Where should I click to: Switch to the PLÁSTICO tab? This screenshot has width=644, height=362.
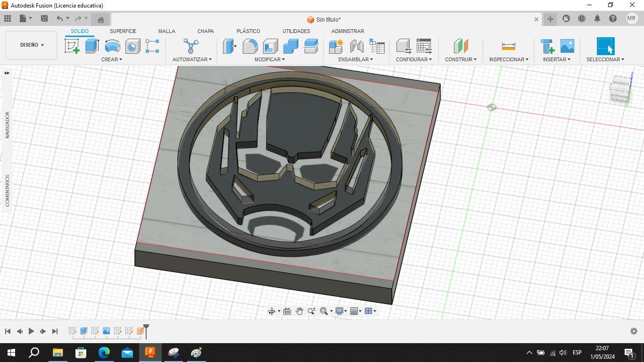click(248, 31)
